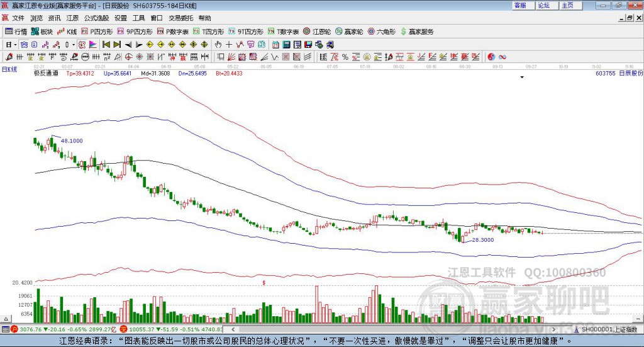Screen dimensions: 644x347
Task: Click the 603755 日辰股份 stock label
Action: 619,73
